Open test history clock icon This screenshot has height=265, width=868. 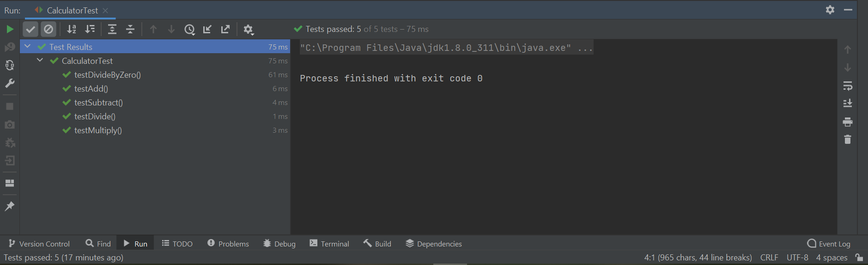tap(189, 30)
